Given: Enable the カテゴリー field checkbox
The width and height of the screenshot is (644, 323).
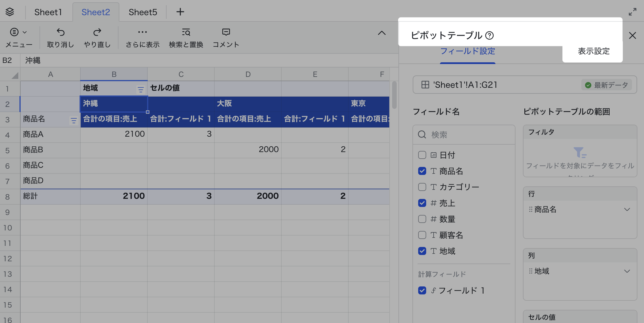Looking at the screenshot, I should click(422, 187).
